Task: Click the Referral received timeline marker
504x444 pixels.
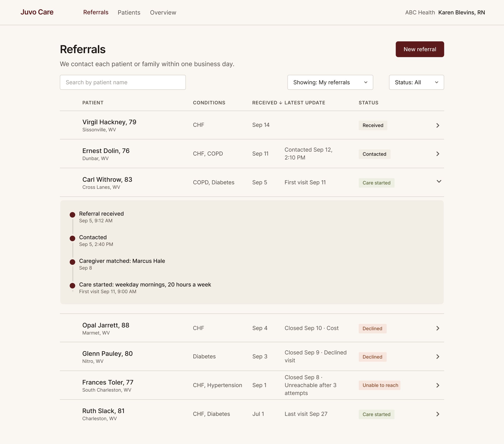Action: 72,215
